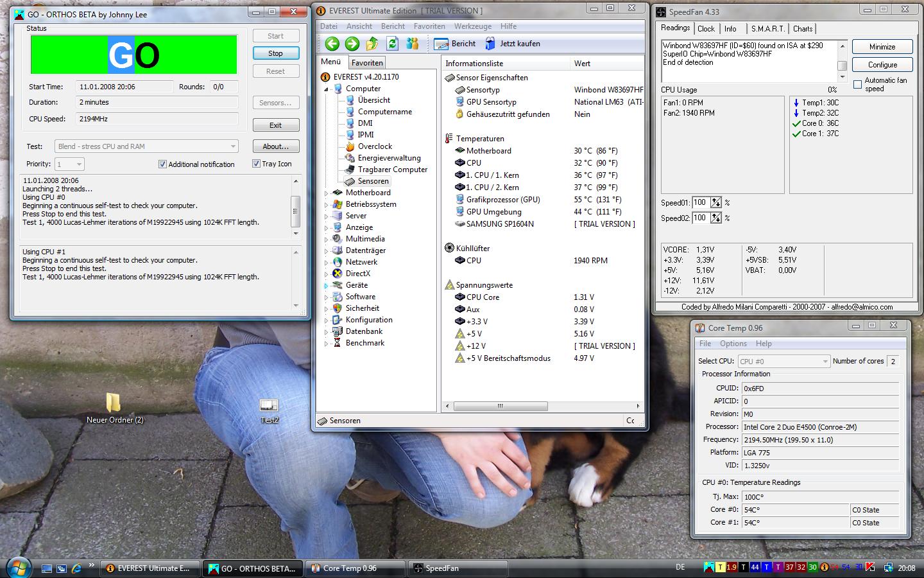Select the IPMI entry in EVEREST tree

point(366,135)
